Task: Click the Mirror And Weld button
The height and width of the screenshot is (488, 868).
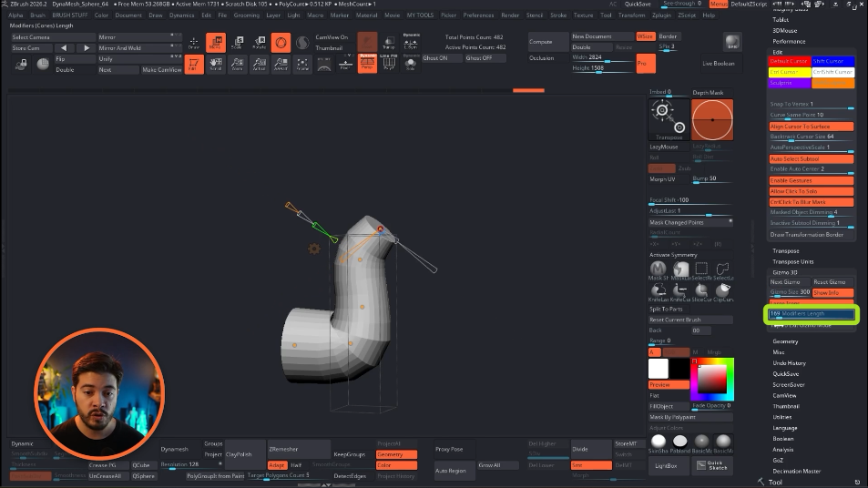Action: coord(139,48)
